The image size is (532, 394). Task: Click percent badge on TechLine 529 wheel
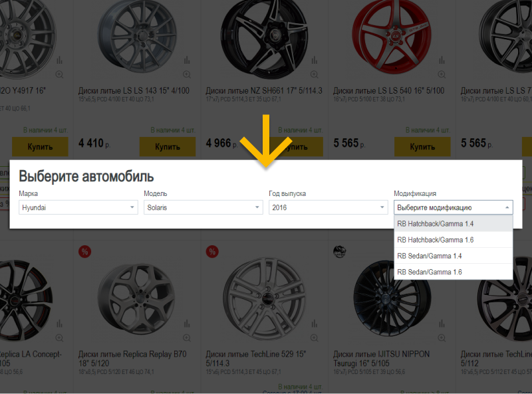click(x=211, y=251)
